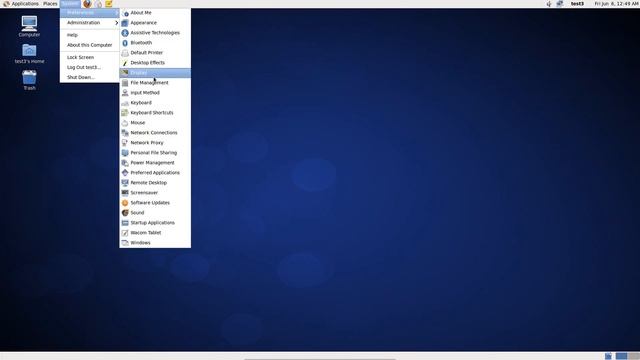This screenshot has width=640, height=360.
Task: Launch Firefox from the panel launcher icon
Action: coord(87,4)
